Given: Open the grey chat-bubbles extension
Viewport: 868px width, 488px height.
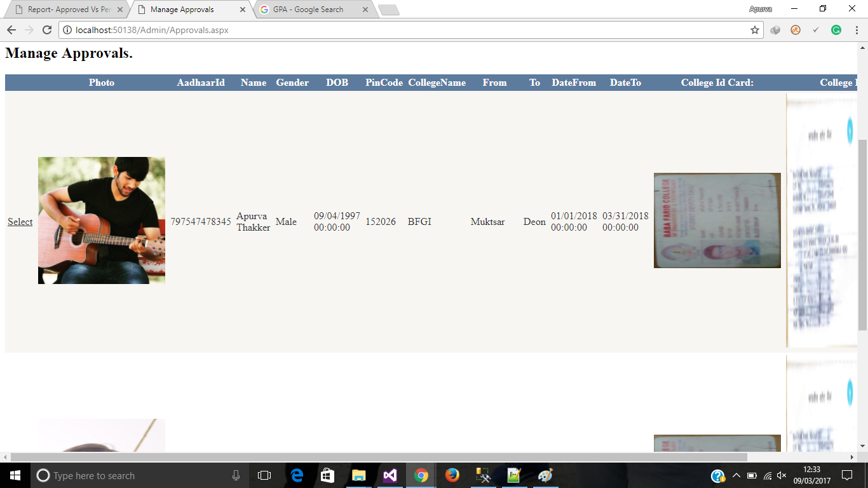Looking at the screenshot, I should coord(775,30).
